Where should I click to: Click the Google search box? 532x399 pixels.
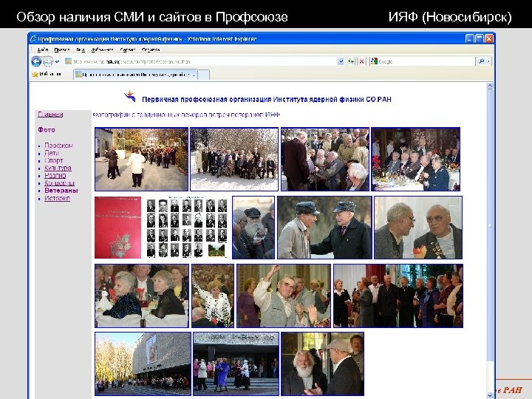pyautogui.click(x=423, y=61)
